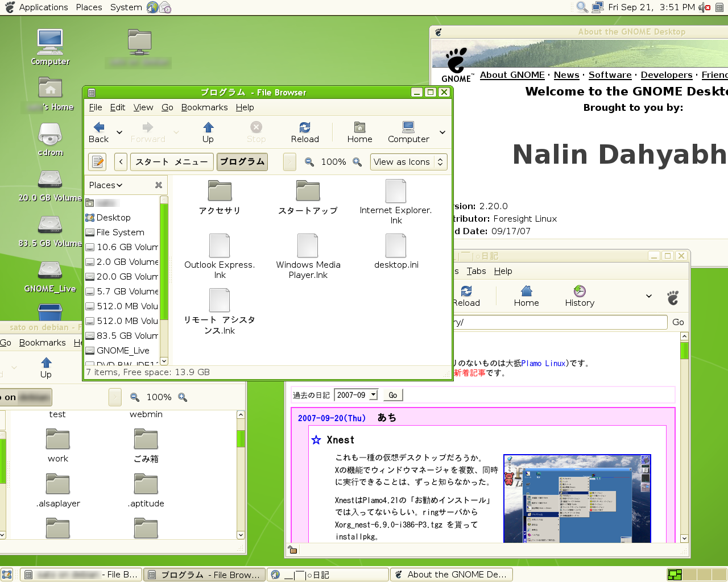Open View as Icons combo box
Image resolution: width=728 pixels, height=582 pixels.
pyautogui.click(x=408, y=162)
